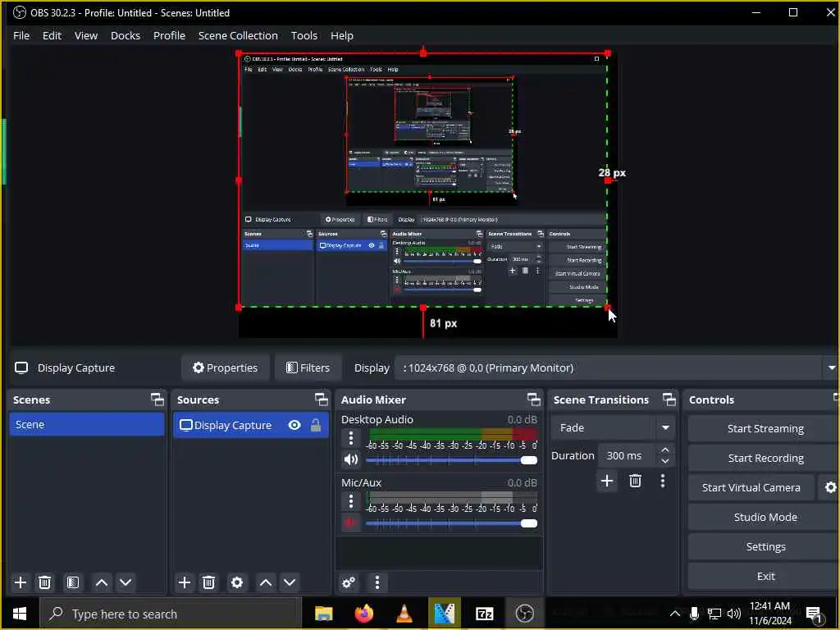
Task: Remove selected scene with trash icon
Action: point(45,582)
